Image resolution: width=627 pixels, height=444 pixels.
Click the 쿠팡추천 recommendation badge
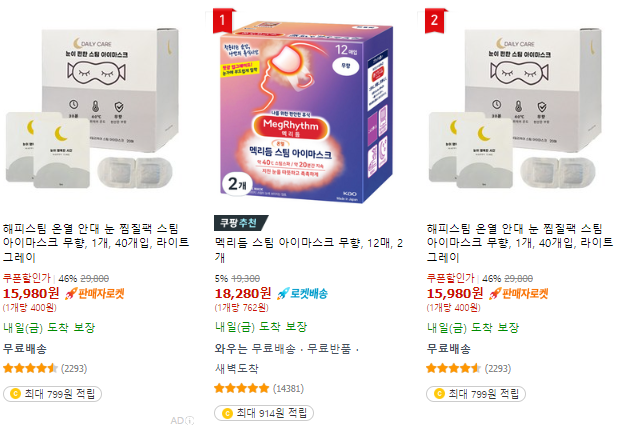tap(241, 223)
